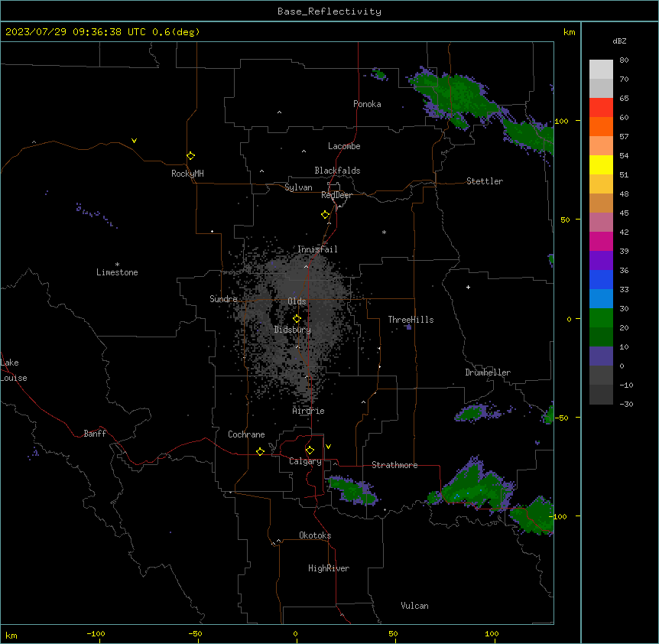Viewport: 659px width, 644px height.
Task: Click the asterisk marker above Limestone
Action: point(117,264)
